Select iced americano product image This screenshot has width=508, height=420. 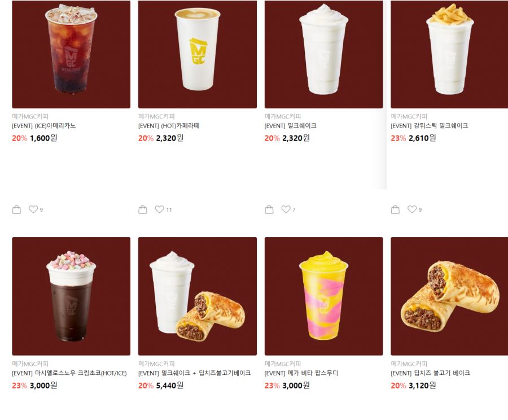coord(71,54)
